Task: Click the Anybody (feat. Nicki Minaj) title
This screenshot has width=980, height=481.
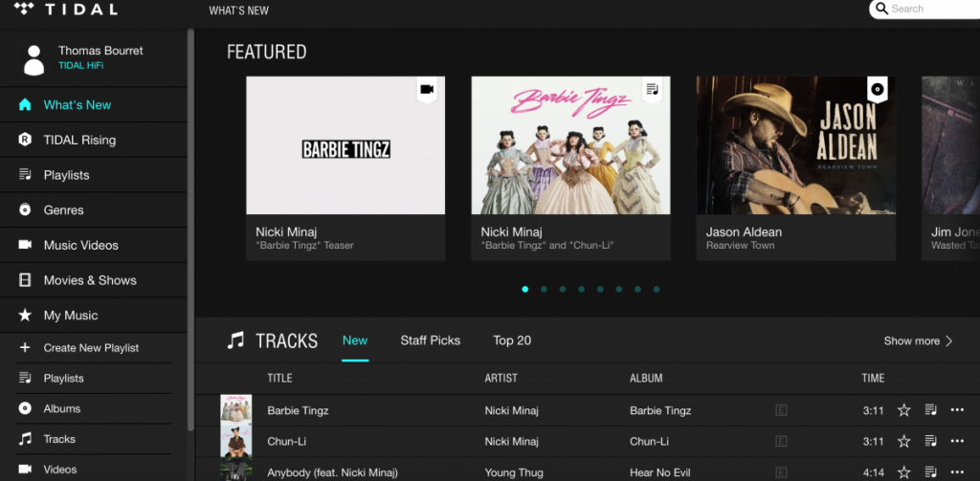Action: point(332,472)
